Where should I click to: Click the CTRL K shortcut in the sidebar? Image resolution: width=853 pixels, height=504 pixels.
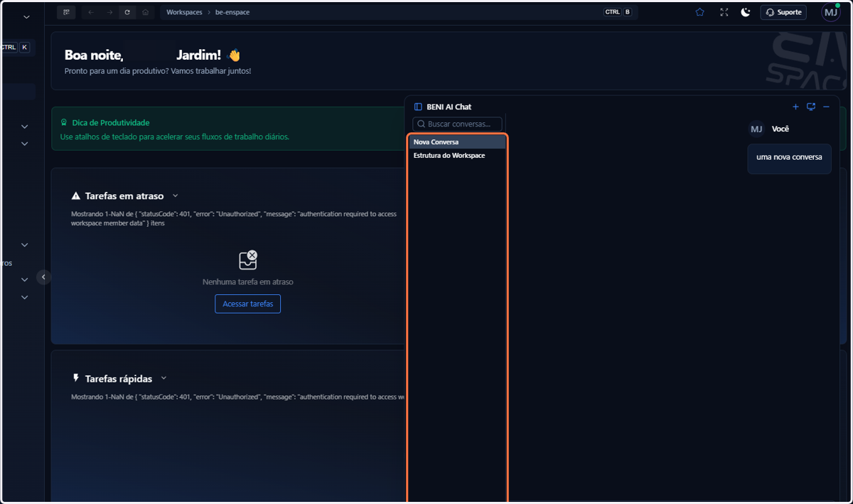pos(15,47)
